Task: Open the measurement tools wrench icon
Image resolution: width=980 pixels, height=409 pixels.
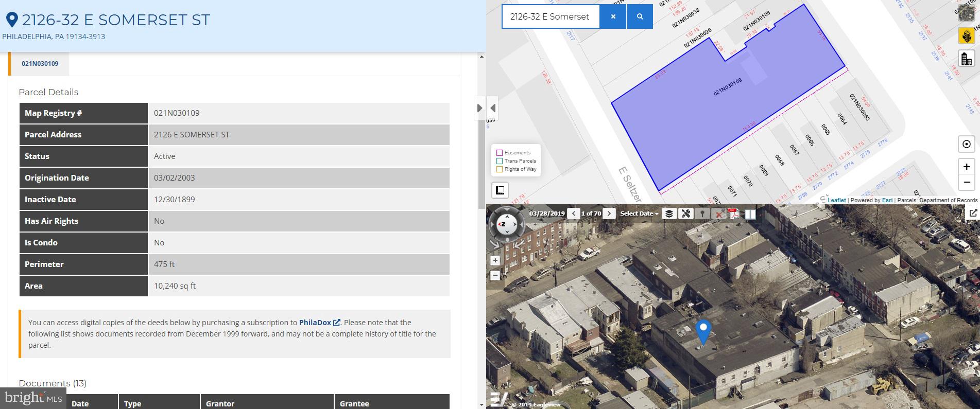Action: point(686,214)
